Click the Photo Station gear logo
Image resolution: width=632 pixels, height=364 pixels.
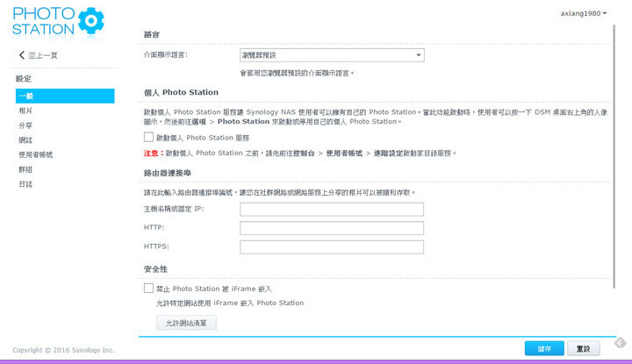point(90,20)
